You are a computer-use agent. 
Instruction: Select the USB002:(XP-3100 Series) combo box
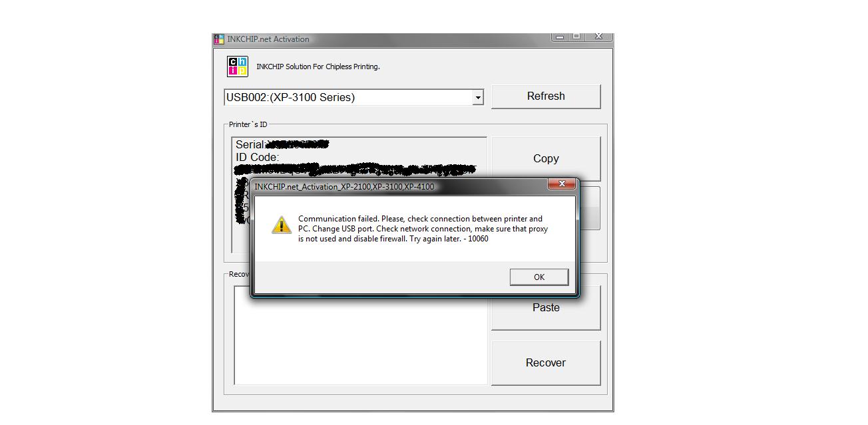click(x=353, y=98)
